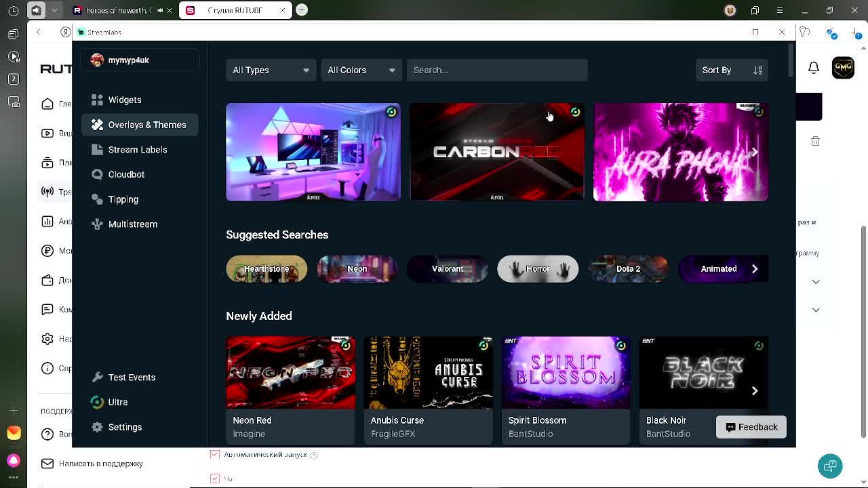Select Overlays & Themes in sidebar
The image size is (868, 488).
(x=140, y=125)
